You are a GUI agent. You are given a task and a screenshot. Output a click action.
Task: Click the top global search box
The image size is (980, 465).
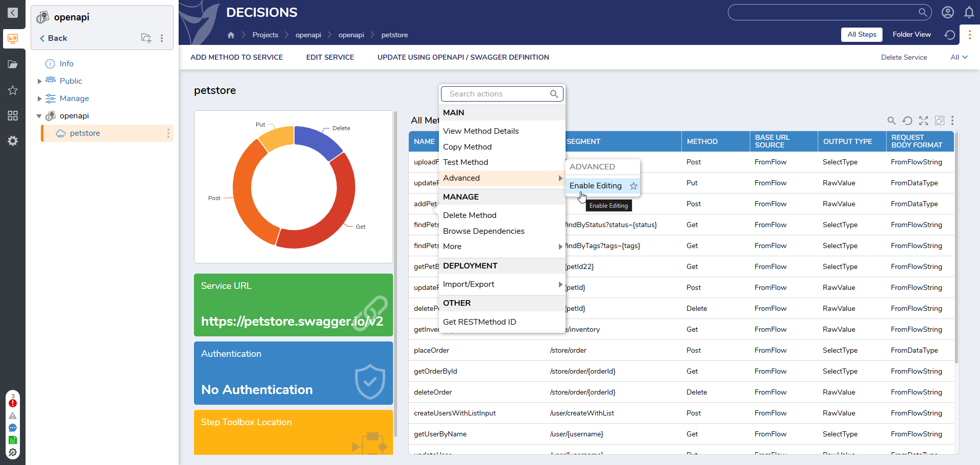[829, 12]
